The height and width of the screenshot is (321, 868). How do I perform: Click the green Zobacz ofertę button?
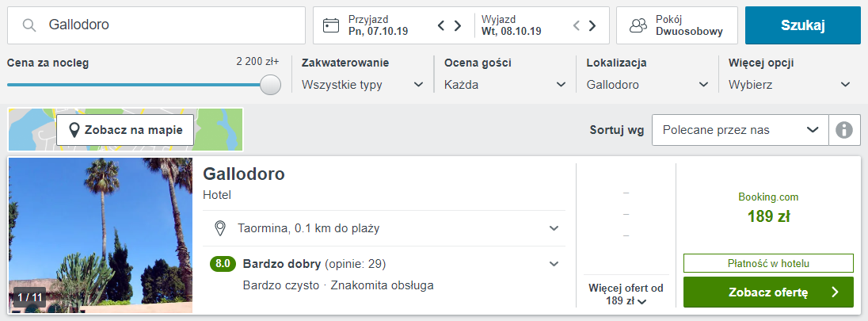768,292
